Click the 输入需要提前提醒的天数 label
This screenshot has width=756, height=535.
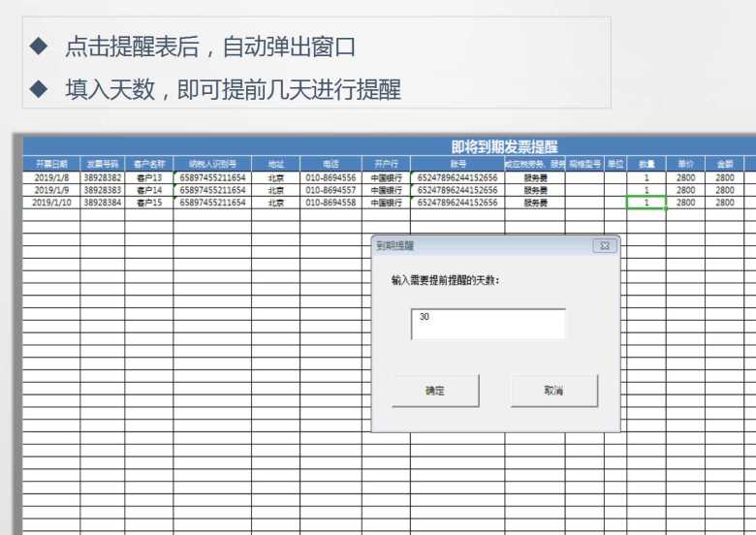pos(445,280)
